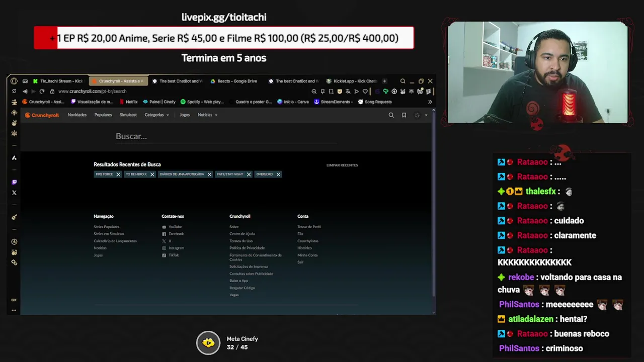The image size is (644, 362).
Task: Click the sidebar three dots icon
Action: point(14,310)
